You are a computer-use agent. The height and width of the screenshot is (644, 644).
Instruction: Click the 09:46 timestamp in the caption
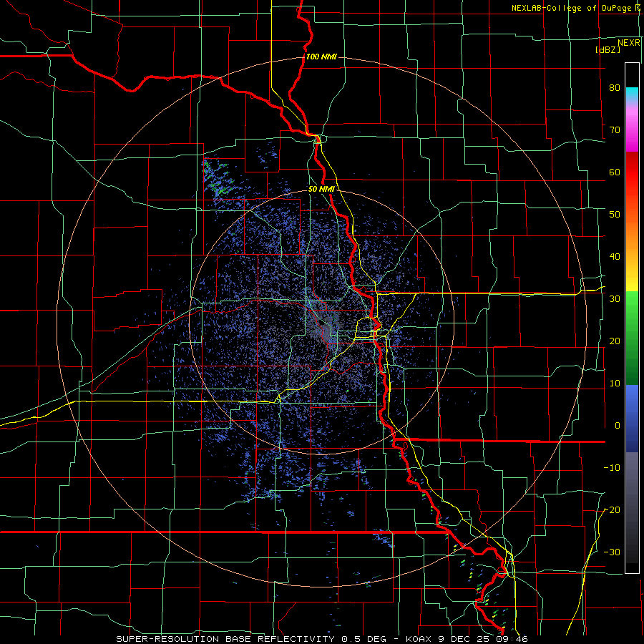click(513, 639)
